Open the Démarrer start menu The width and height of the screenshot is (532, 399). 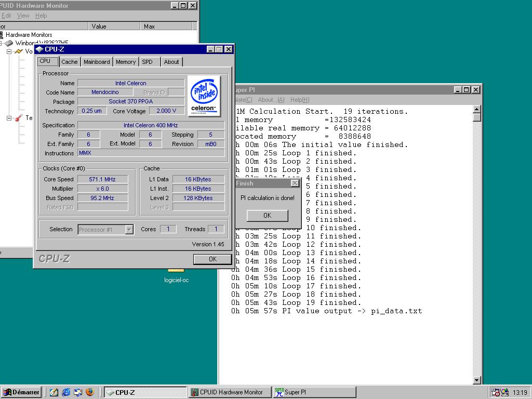click(21, 392)
